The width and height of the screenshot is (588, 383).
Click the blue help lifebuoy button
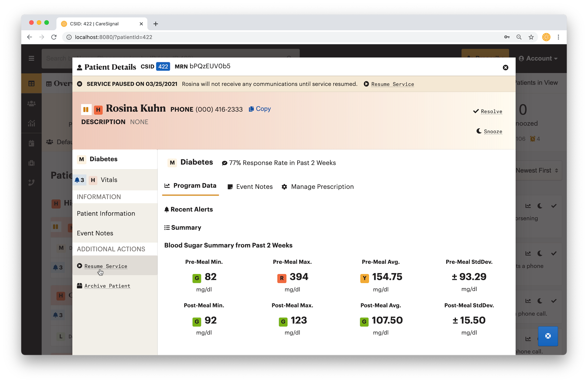[548, 336]
